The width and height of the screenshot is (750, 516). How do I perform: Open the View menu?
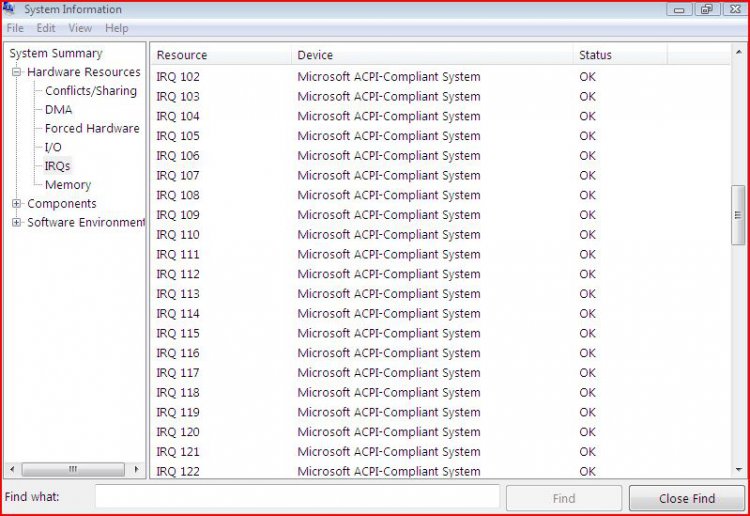pyautogui.click(x=80, y=28)
